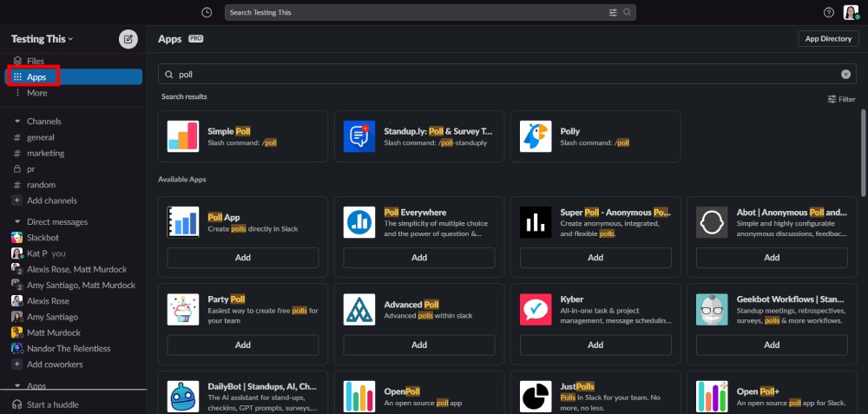Open the Kyber checkmark icon
The image size is (868, 414).
(x=536, y=309)
